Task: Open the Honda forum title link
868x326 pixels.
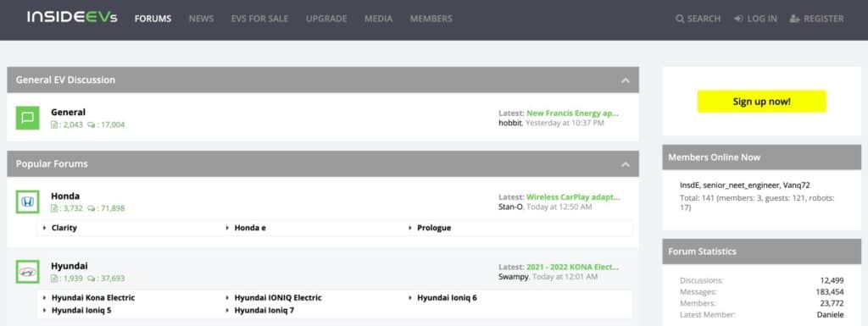Action: click(65, 196)
